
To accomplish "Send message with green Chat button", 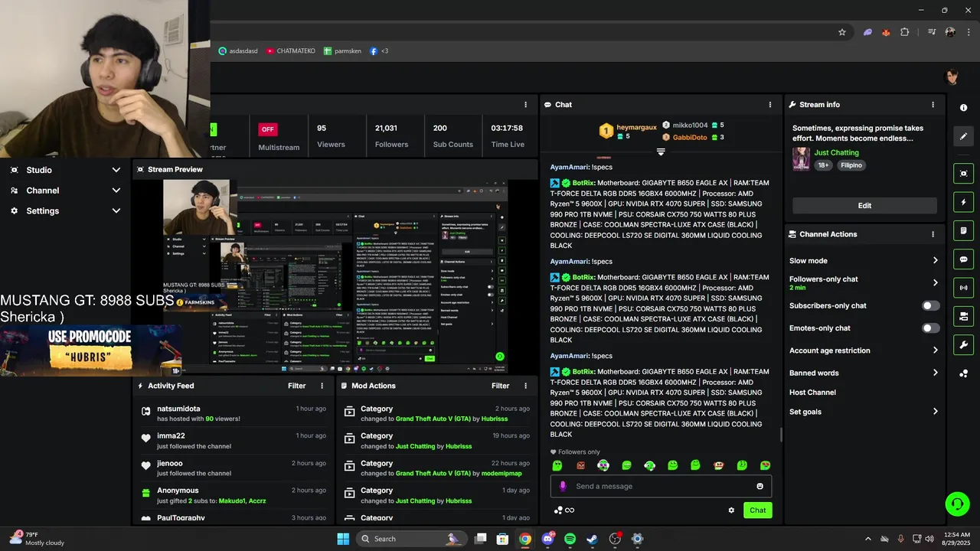I will 757,510.
